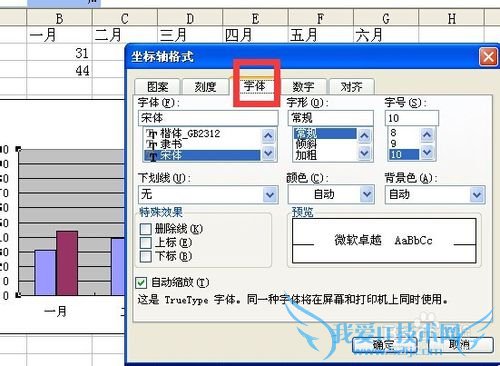
Task: Click font list scroll up arrow
Action: [268, 136]
